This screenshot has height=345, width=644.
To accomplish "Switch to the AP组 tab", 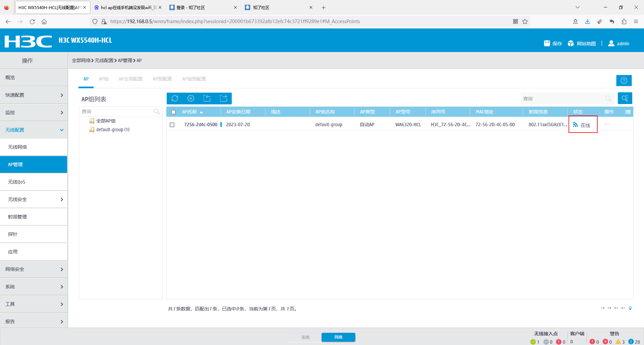I will point(104,79).
